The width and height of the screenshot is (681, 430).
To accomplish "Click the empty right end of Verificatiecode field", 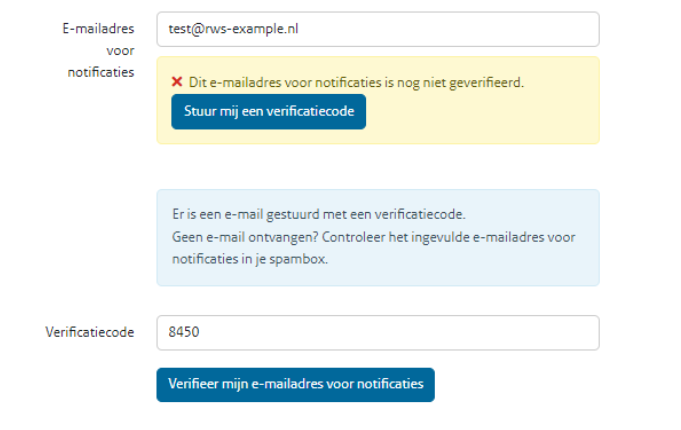I will coord(540,333).
